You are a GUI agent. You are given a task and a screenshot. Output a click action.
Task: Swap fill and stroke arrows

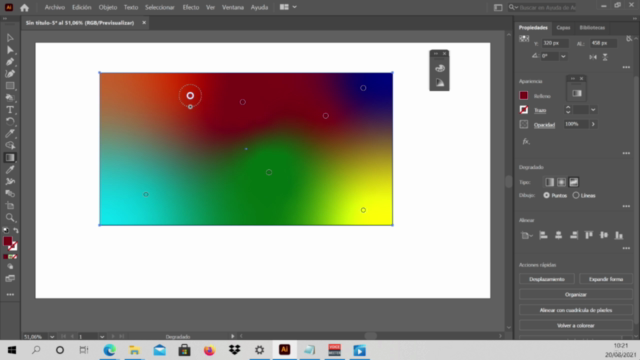16,231
